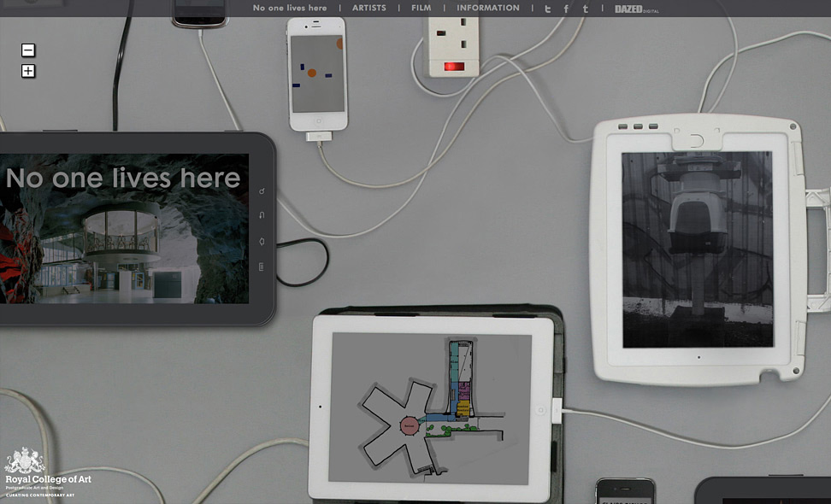Go to the 'No one lives here' home link
The width and height of the screenshot is (831, 504).
[x=290, y=8]
